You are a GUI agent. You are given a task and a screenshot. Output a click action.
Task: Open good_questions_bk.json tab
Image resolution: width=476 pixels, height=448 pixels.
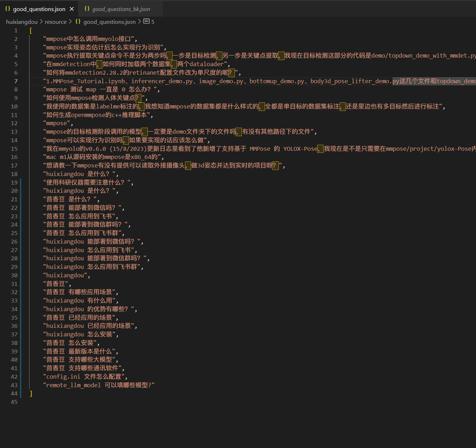121,9
